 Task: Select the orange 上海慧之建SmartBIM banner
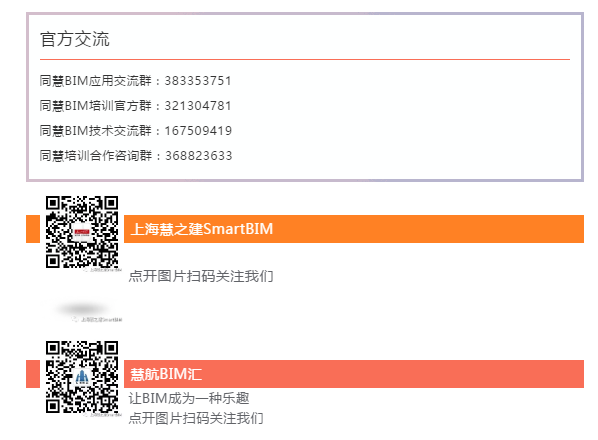click(x=354, y=229)
